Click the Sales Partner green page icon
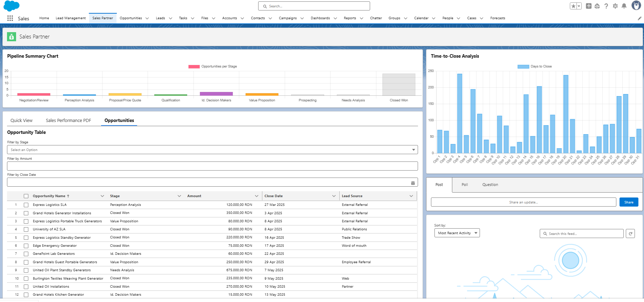Screen dimensions: 644x302 (12, 37)
